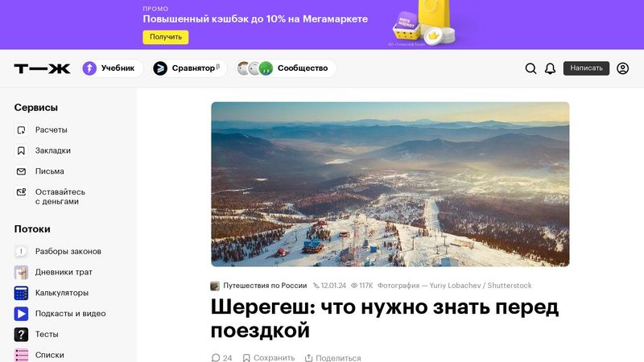Open the search magnifier icon
The width and height of the screenshot is (644, 362).
click(x=530, y=68)
